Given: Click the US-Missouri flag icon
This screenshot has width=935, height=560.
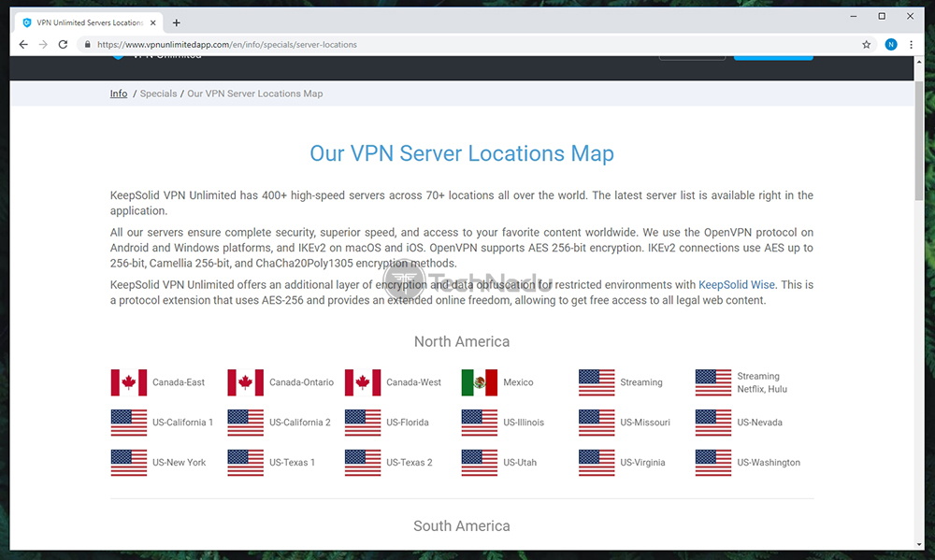Looking at the screenshot, I should (x=597, y=423).
